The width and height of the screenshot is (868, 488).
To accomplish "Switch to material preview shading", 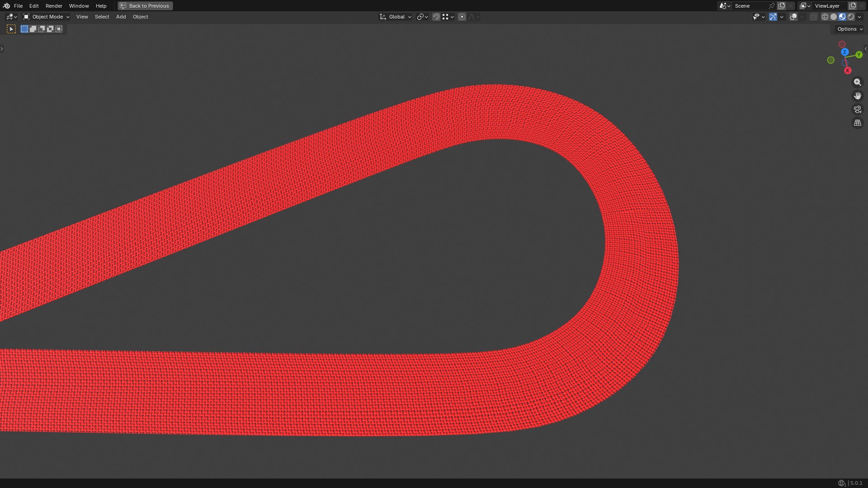I will tap(842, 17).
